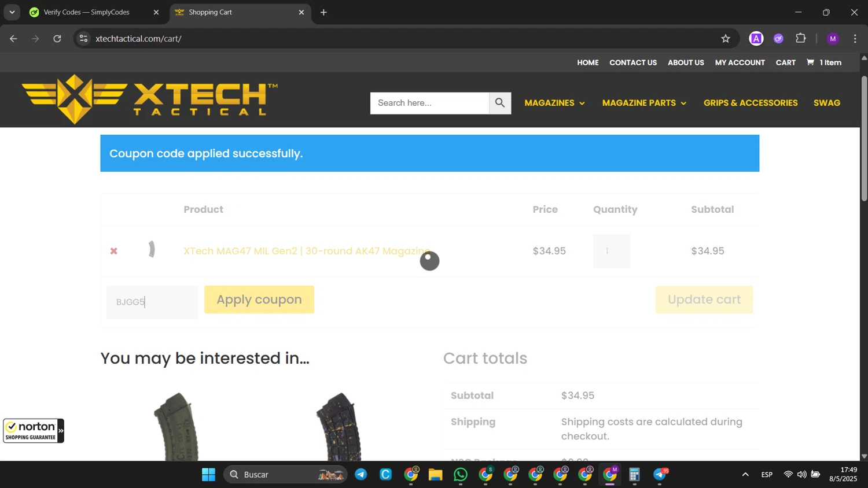Close the Shopping Cart tab
This screenshot has width=868, height=488.
pos(301,12)
